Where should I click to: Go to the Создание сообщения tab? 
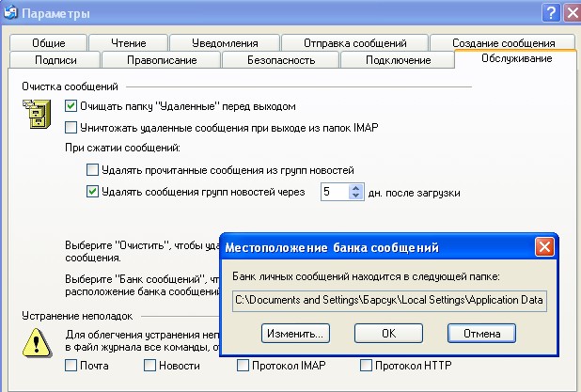click(x=503, y=43)
